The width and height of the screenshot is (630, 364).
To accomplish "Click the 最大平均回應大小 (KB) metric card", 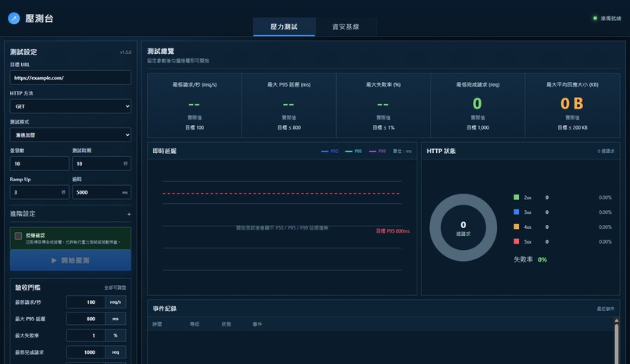I will (x=572, y=105).
